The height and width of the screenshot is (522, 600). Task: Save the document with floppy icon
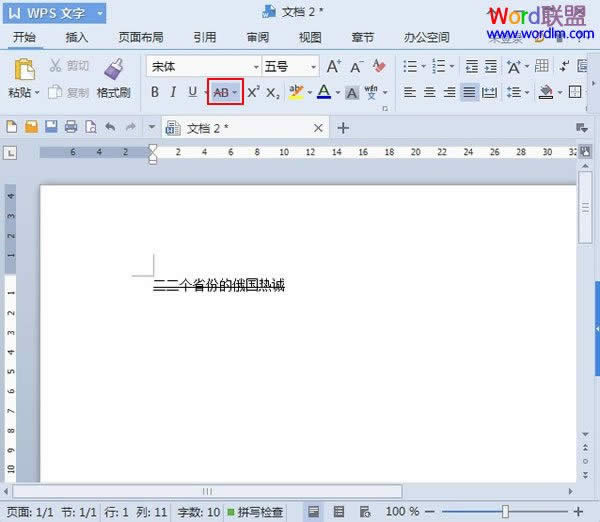coord(51,127)
